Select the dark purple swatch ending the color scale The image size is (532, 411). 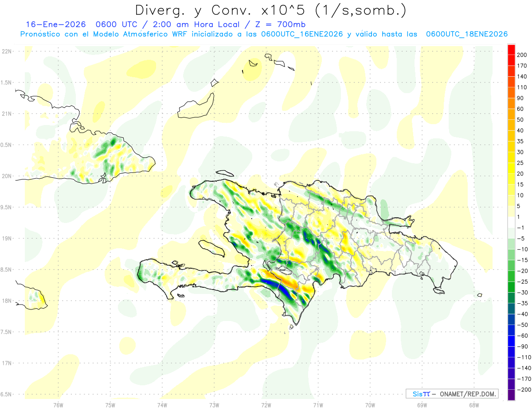tap(511, 395)
